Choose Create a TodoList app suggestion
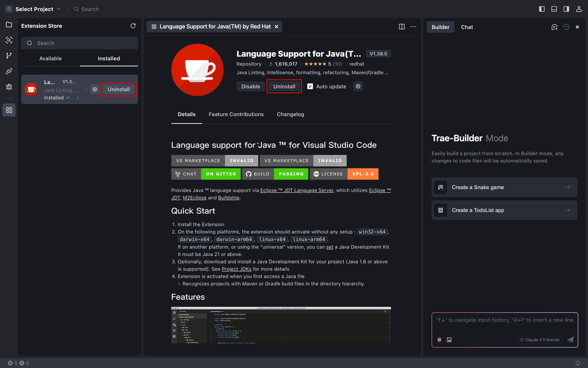The width and height of the screenshot is (588, 368). coord(504,210)
